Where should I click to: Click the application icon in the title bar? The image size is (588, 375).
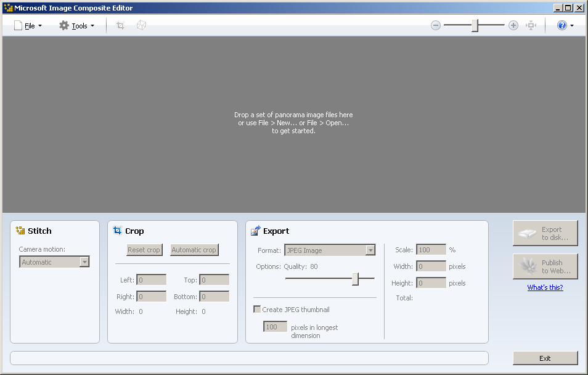click(8, 8)
